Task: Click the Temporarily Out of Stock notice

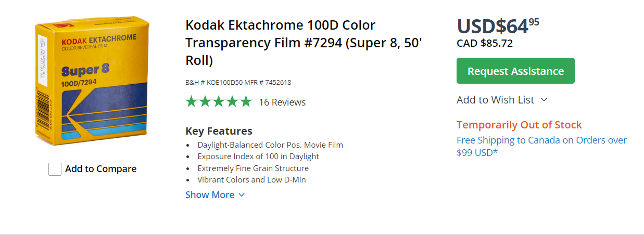Action: point(519,125)
